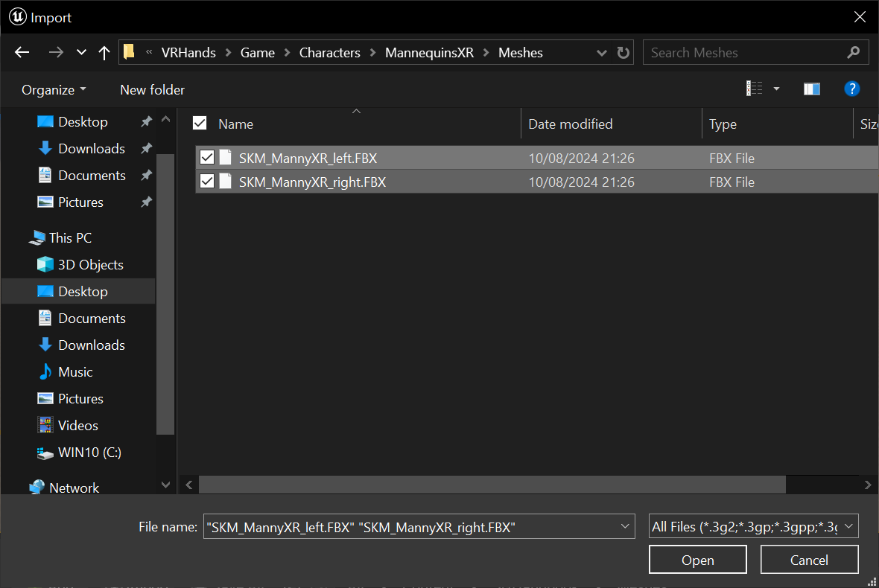
Task: Open the address bar history dropdown
Action: click(601, 52)
